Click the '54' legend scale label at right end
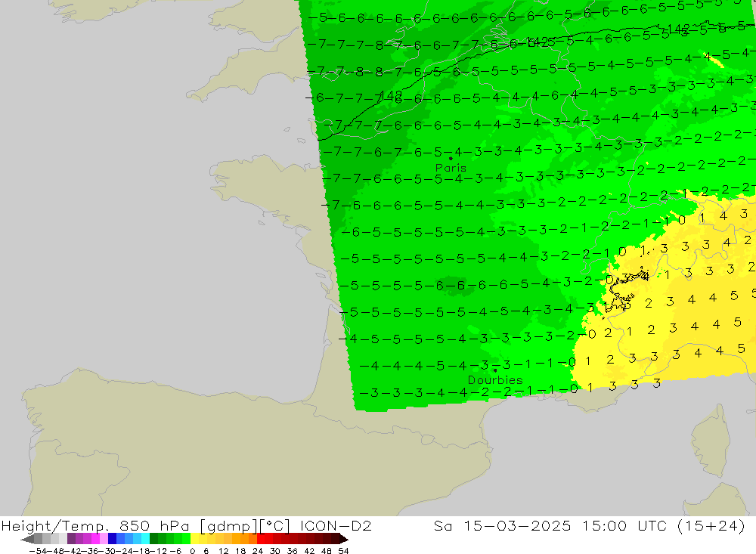The height and width of the screenshot is (554, 756). click(x=343, y=551)
